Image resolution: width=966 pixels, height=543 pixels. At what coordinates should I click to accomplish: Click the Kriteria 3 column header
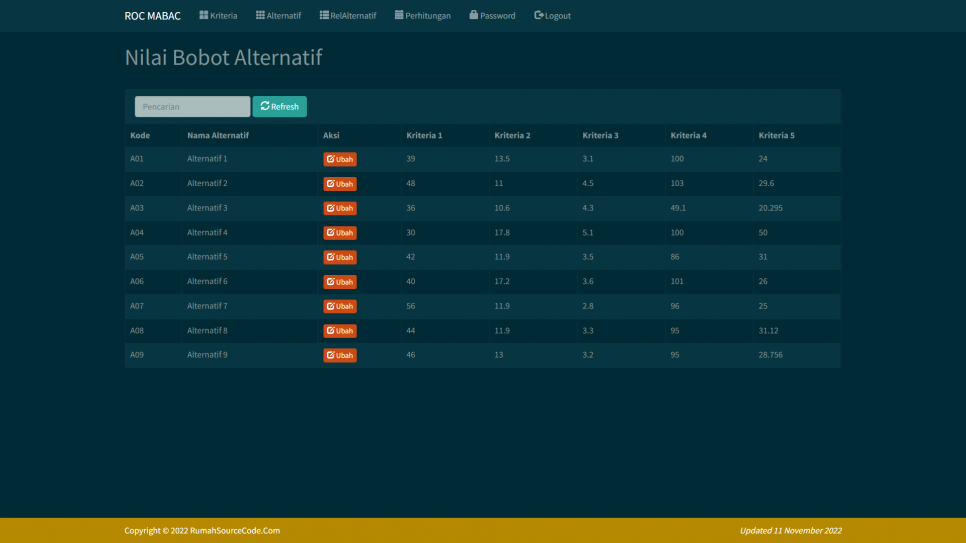(x=600, y=136)
